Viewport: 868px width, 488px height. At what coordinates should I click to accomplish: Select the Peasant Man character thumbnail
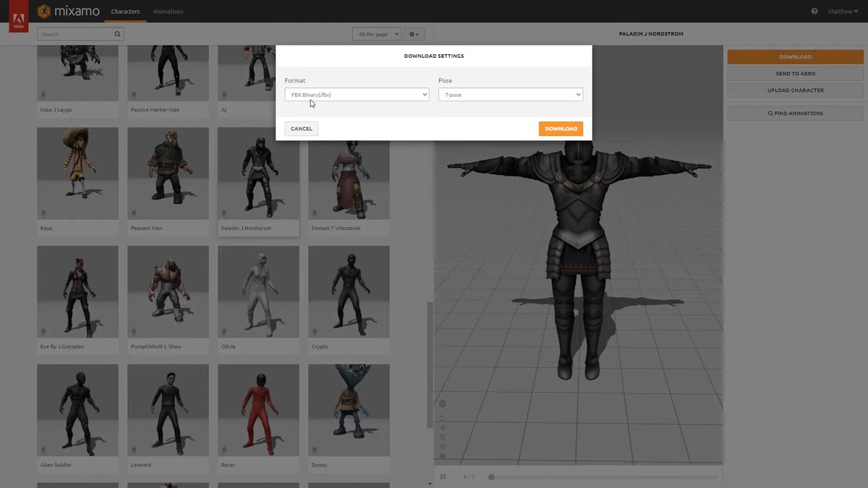pyautogui.click(x=168, y=174)
